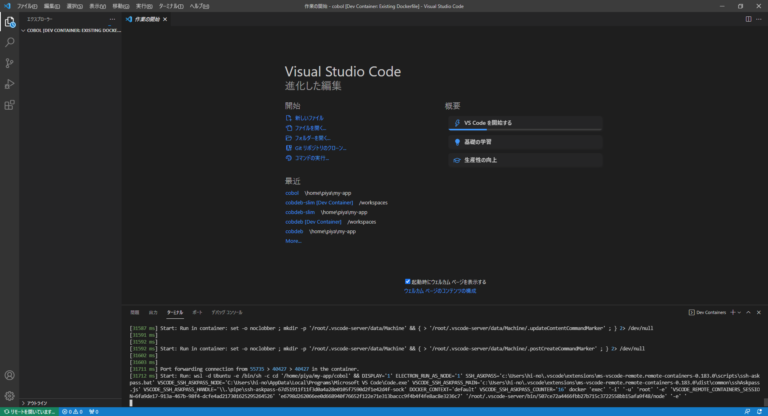Open recent cobdeb-slim folder link
This screenshot has width=768, height=416.
click(x=300, y=212)
